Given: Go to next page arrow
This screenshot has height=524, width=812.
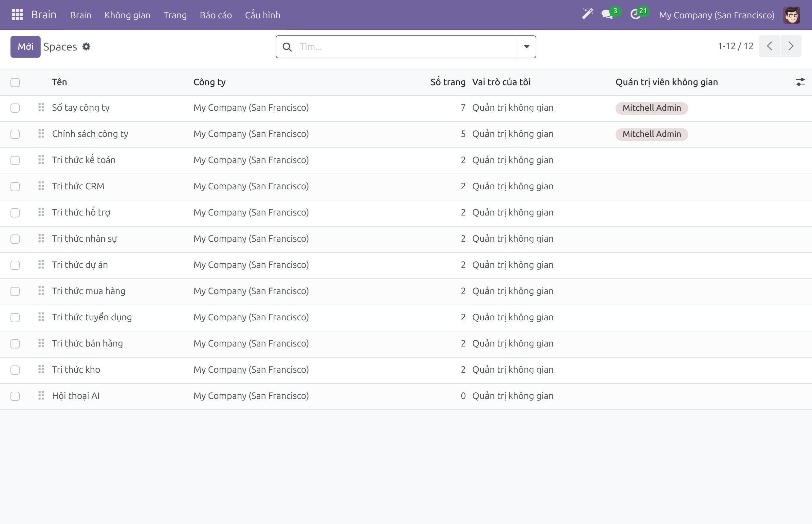Looking at the screenshot, I should coord(791,46).
